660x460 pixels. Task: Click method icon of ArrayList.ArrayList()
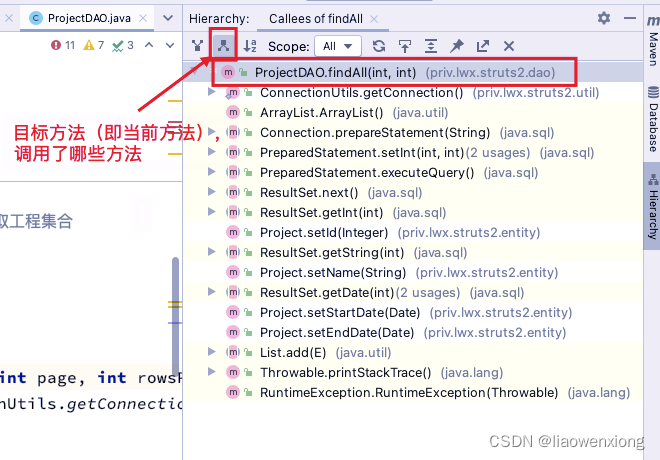[233, 112]
